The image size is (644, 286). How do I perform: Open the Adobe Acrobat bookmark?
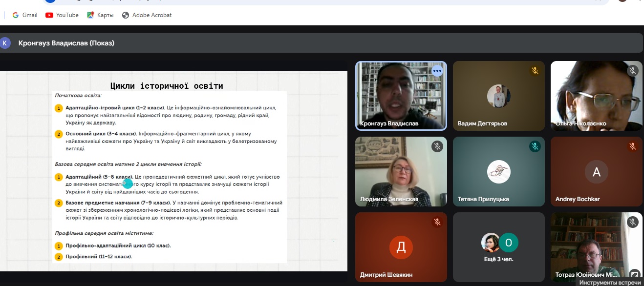tap(147, 15)
